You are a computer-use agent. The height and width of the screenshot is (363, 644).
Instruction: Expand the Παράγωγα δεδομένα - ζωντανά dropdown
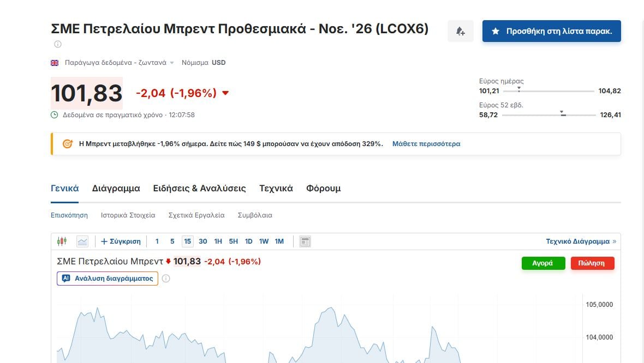coord(172,63)
